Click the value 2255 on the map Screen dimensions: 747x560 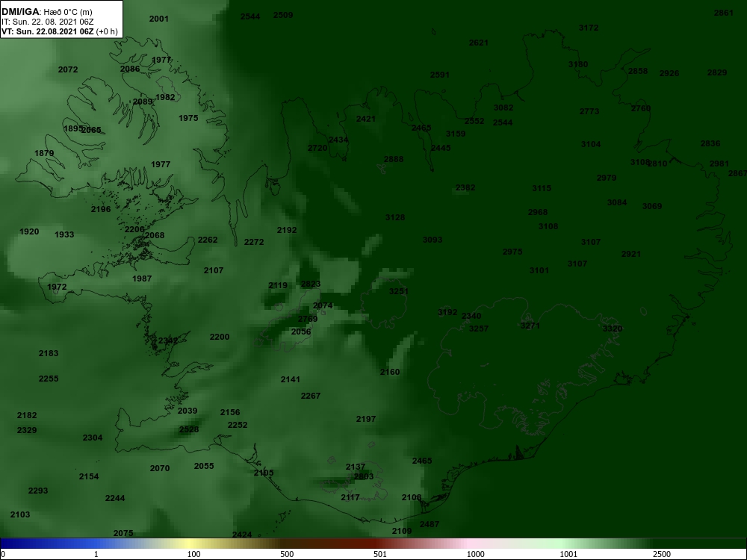tap(49, 379)
